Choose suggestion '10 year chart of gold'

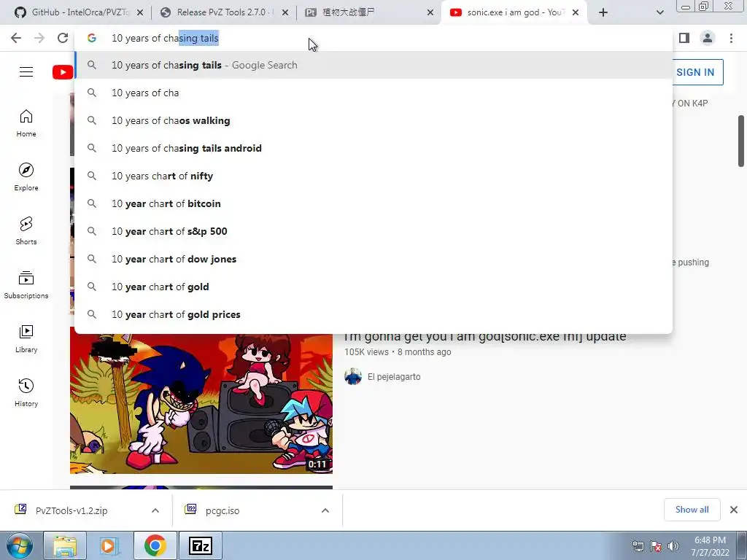[373, 287]
